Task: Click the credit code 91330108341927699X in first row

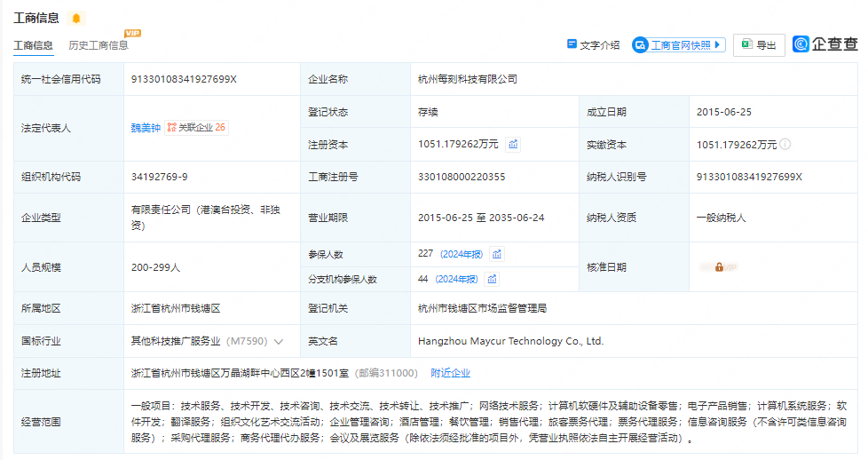Action: pyautogui.click(x=184, y=79)
